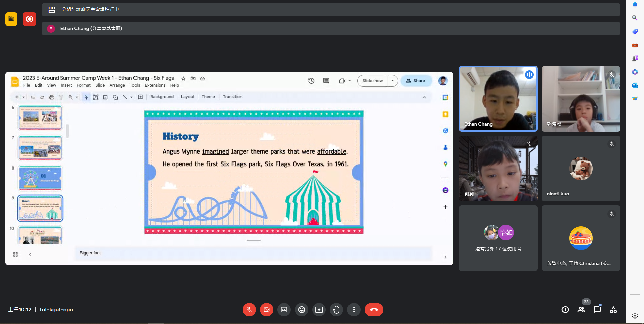Image resolution: width=644 pixels, height=324 pixels.
Task: Click the grid view icon below filmstrip
Action: coord(15,254)
